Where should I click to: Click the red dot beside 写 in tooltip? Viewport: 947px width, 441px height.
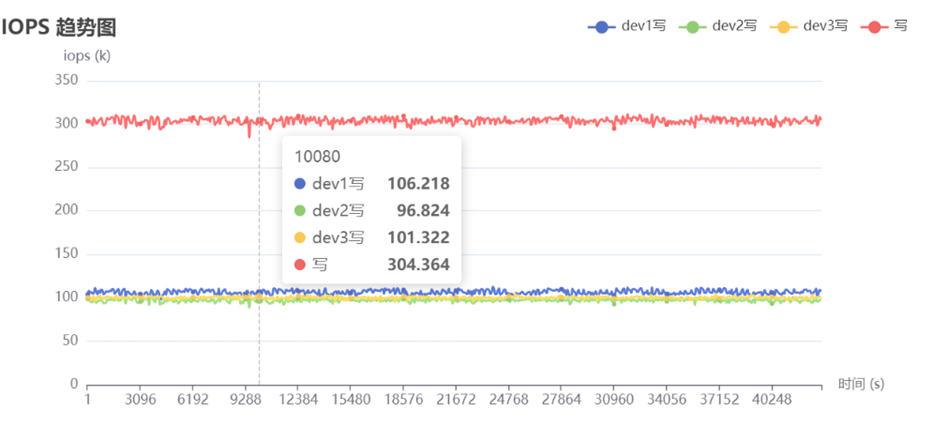[300, 265]
